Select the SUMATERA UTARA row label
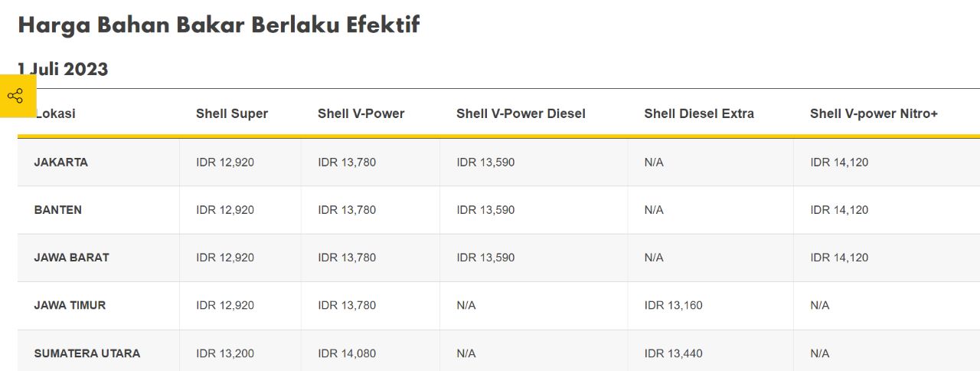Screen dimensions: 980x371 [87, 353]
